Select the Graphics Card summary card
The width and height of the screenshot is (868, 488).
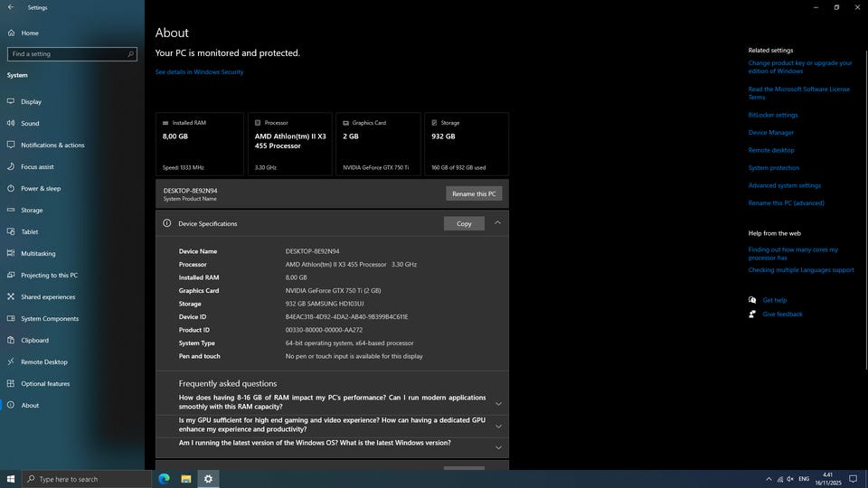coord(378,144)
